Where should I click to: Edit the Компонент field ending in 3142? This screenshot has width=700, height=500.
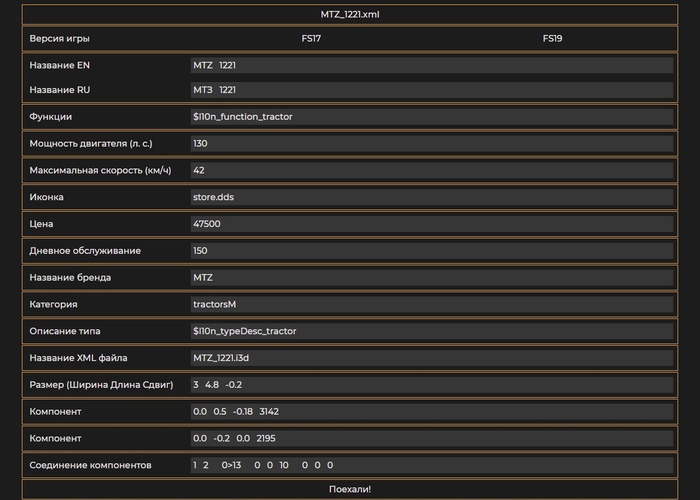(432, 411)
